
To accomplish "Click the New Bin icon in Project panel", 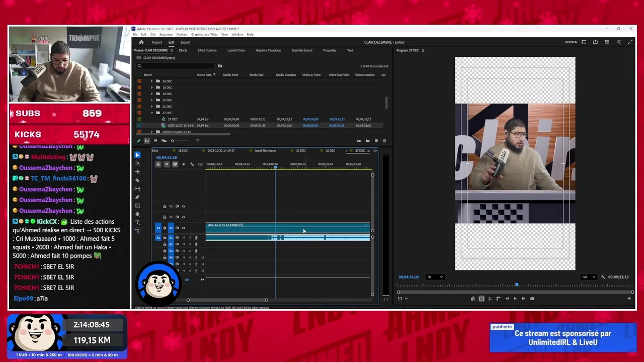I will point(368,141).
